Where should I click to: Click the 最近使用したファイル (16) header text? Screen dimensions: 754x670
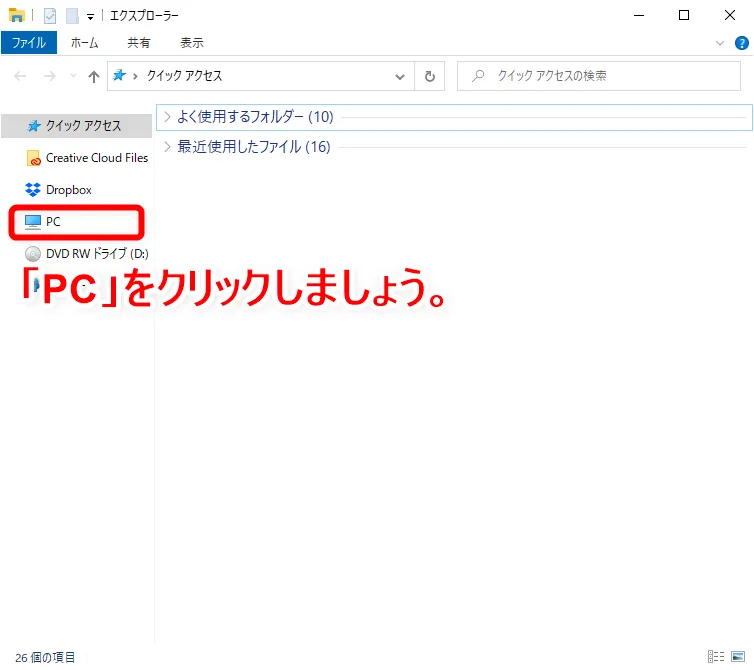(x=254, y=147)
